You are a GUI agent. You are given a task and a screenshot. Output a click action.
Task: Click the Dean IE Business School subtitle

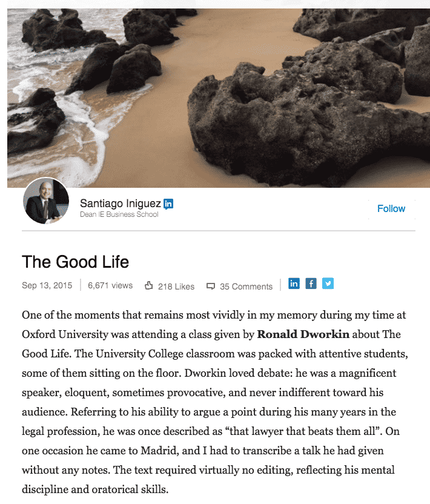coord(119,214)
